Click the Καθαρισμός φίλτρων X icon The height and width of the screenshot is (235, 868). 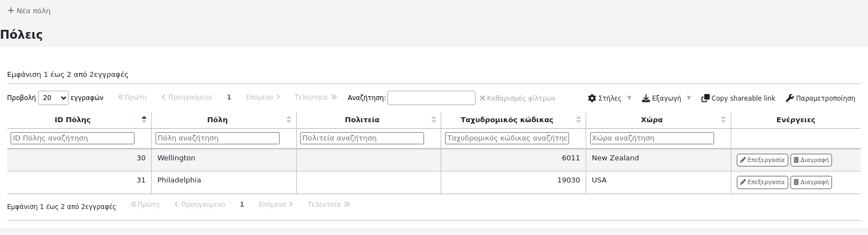pos(482,98)
